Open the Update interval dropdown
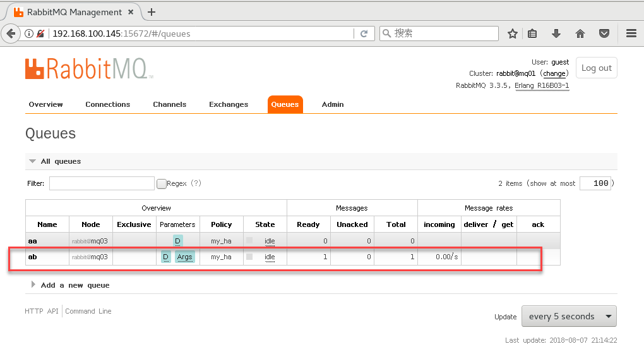Screen dimensions: 644x349 tap(569, 316)
